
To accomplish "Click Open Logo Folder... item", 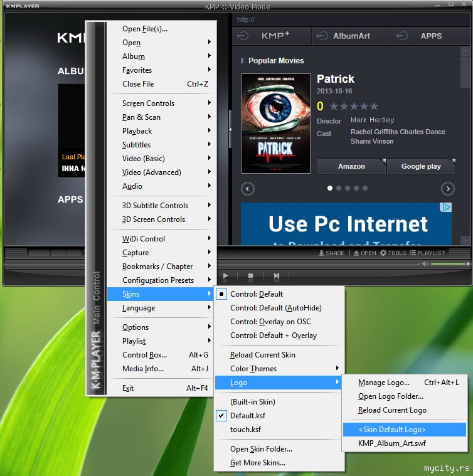I will (x=405, y=396).
